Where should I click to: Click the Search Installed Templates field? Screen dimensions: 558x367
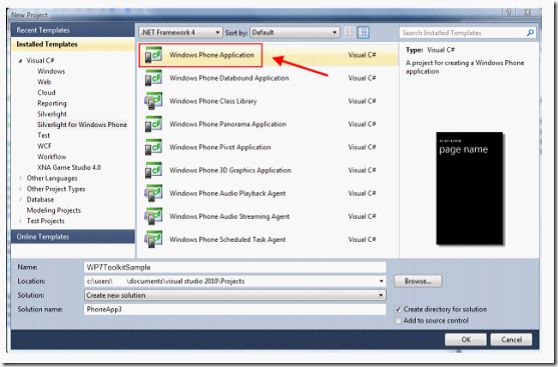pyautogui.click(x=463, y=33)
